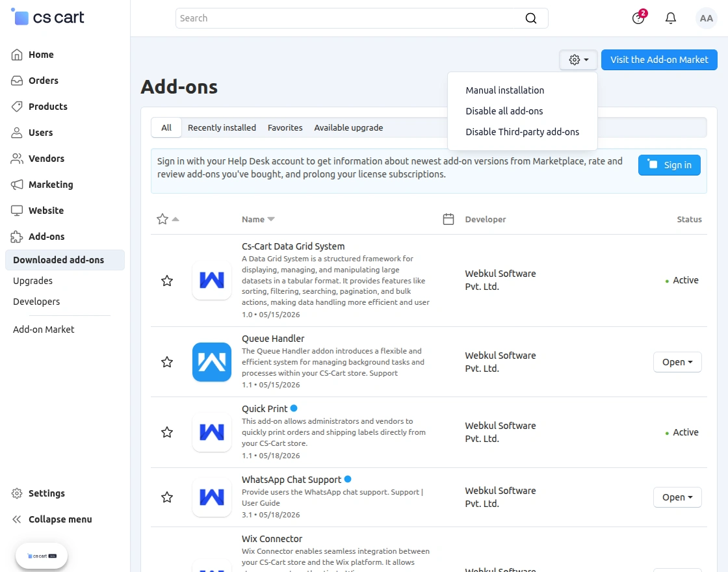Click Webkul Software developer for Queue Handler

pos(500,361)
